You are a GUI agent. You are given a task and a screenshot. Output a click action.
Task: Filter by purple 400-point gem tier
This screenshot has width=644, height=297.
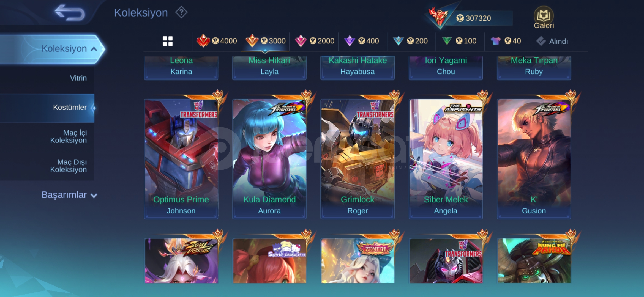[362, 41]
